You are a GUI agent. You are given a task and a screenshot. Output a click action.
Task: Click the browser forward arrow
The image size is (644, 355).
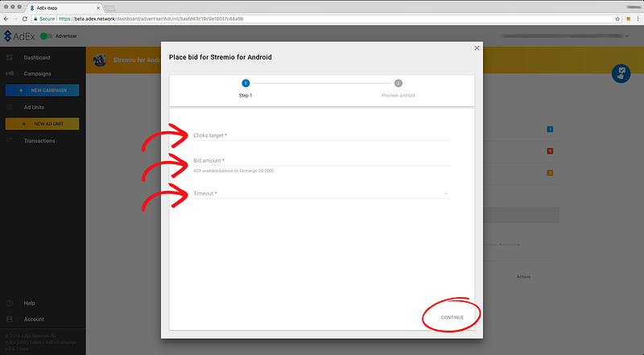pos(15,19)
